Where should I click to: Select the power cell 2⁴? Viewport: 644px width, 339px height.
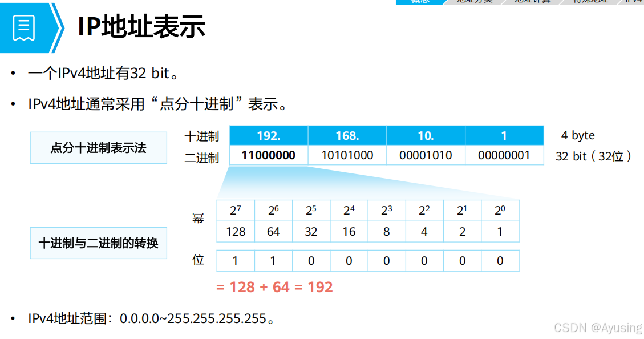[x=349, y=211]
